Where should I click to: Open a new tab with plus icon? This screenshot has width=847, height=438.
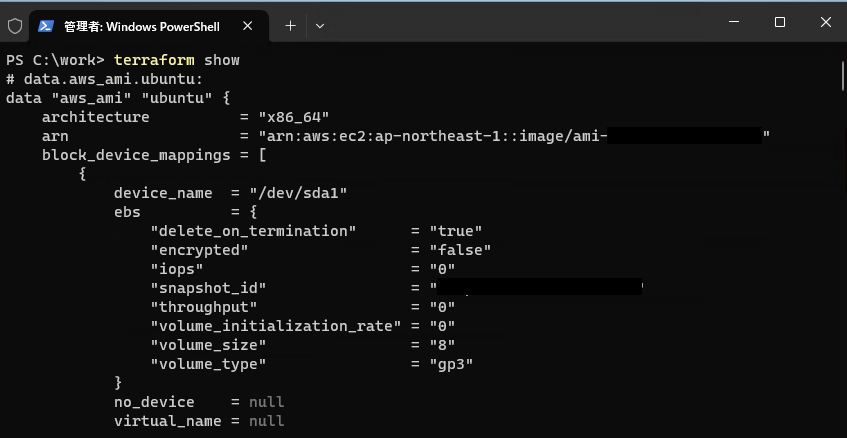(x=290, y=26)
